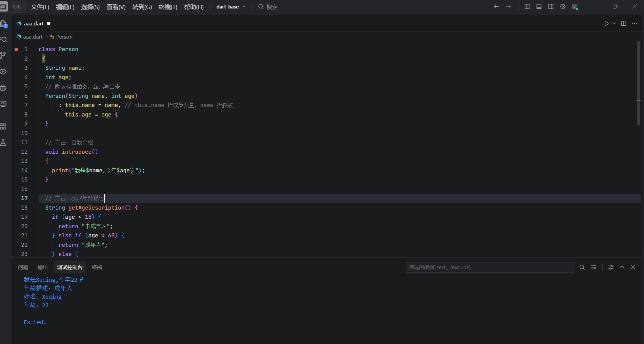
Task: Open the 查看(V) menu
Action: [x=116, y=7]
